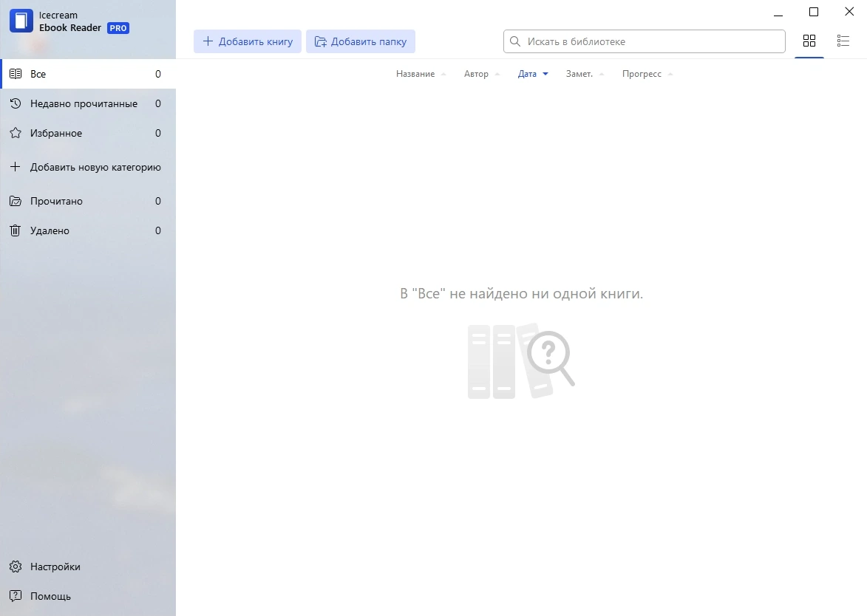Maximize the Ebook Reader window

[x=813, y=12]
